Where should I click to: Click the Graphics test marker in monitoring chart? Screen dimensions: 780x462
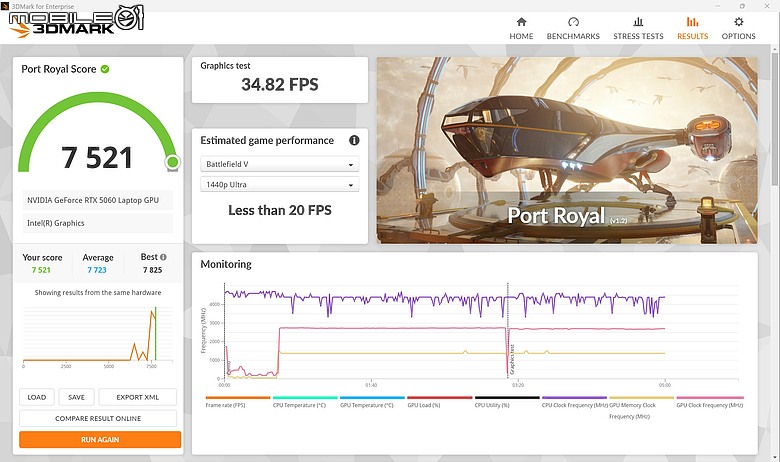pos(512,359)
